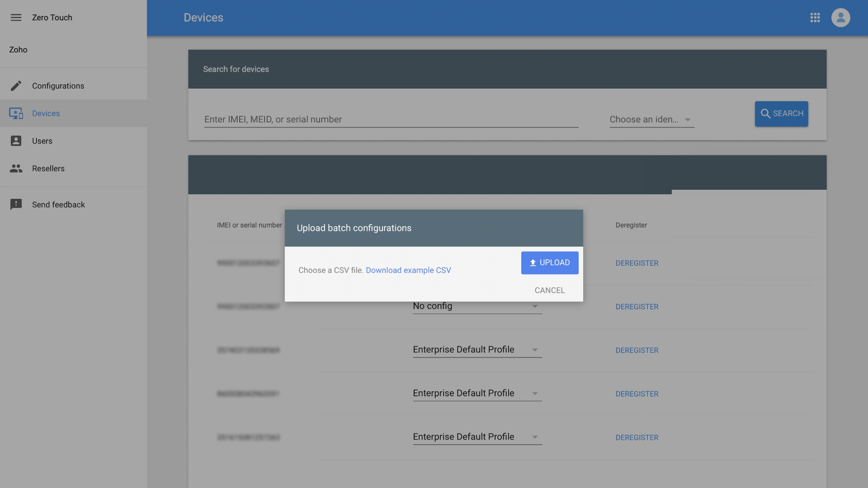868x488 pixels.
Task: Click DEREGISTER in the bottom device row
Action: tap(637, 437)
